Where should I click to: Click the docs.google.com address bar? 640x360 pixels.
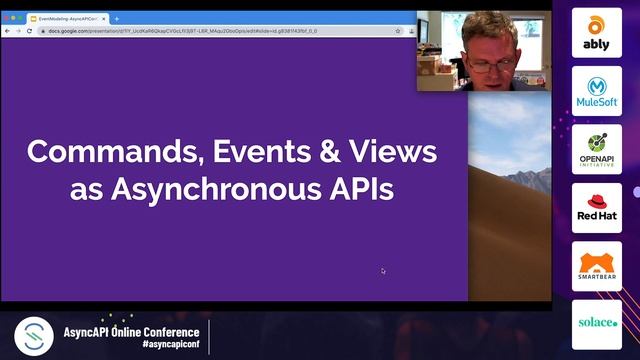pos(220,31)
